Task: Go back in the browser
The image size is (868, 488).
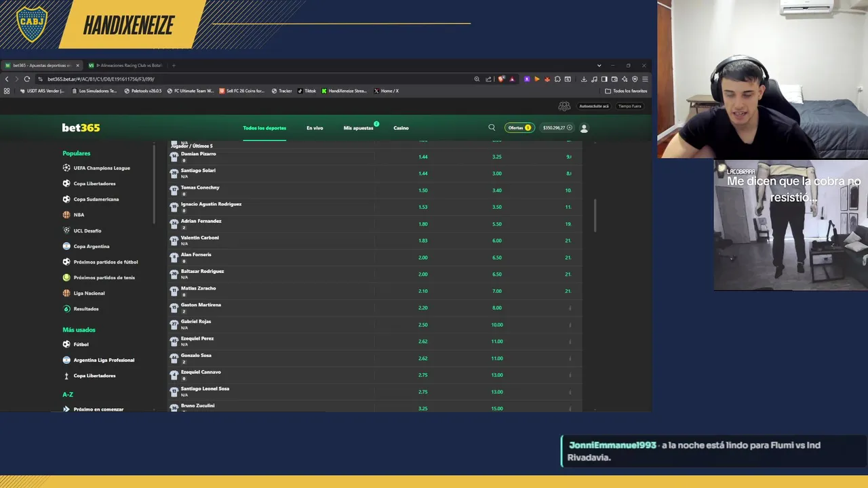Action: click(x=7, y=79)
